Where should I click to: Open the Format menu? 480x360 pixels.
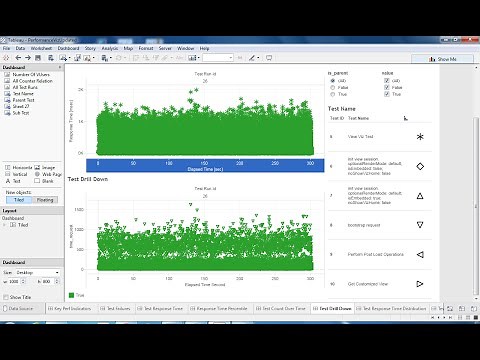(146, 48)
